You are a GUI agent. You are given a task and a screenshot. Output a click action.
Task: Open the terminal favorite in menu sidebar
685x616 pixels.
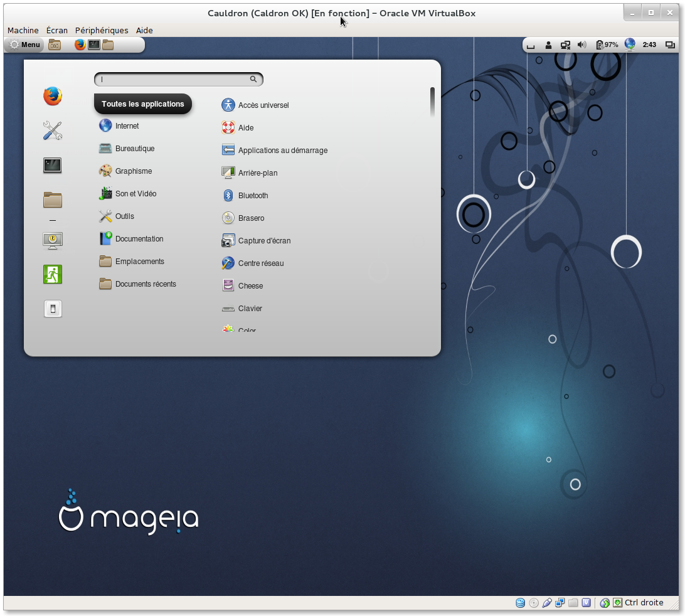point(53,166)
